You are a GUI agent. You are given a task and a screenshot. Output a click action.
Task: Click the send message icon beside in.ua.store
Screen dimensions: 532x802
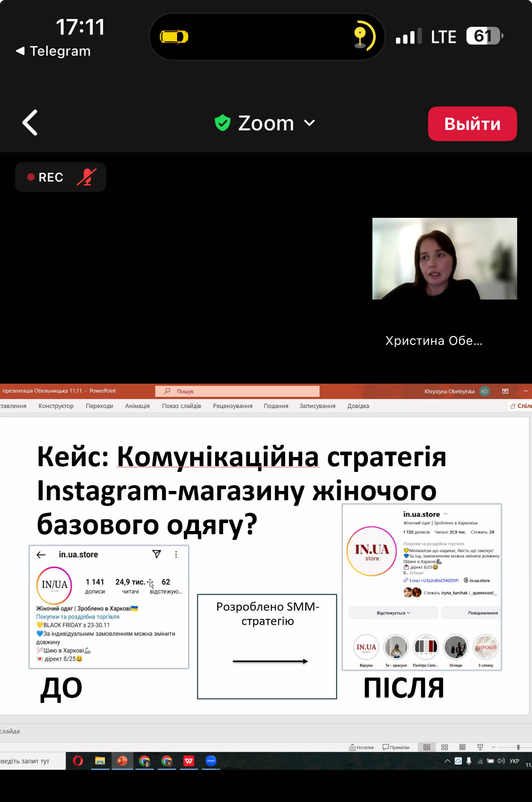pyautogui.click(x=157, y=554)
